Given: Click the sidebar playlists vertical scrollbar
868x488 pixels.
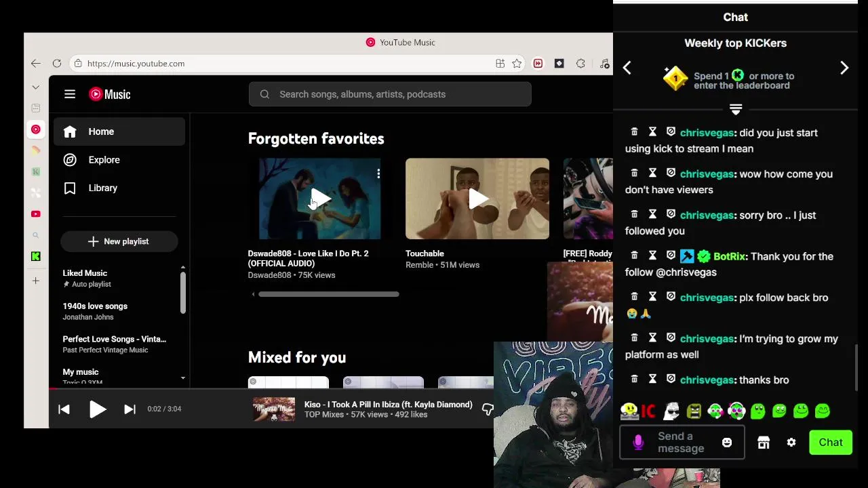Looking at the screenshot, I should point(182,292).
